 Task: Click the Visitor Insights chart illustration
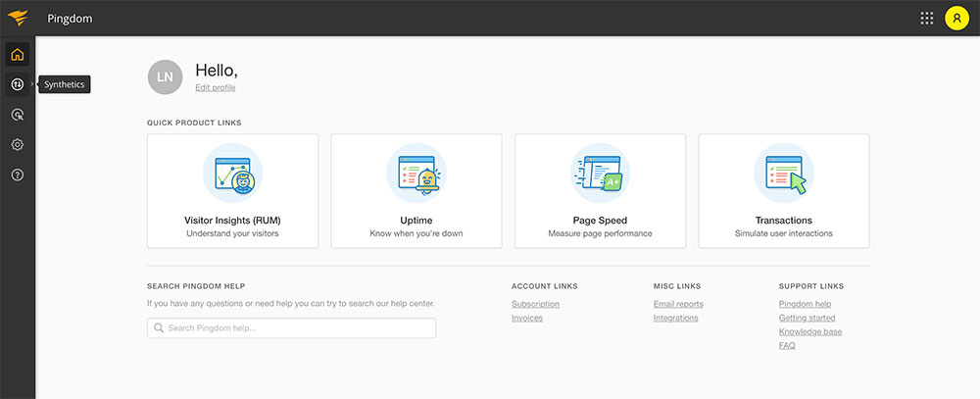(232, 174)
